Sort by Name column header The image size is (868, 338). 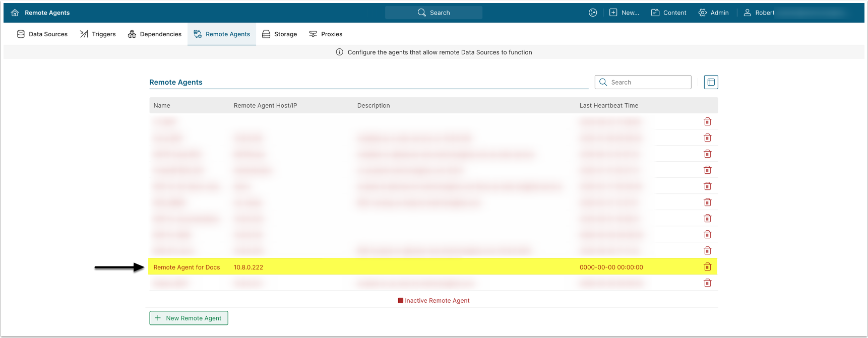(162, 106)
